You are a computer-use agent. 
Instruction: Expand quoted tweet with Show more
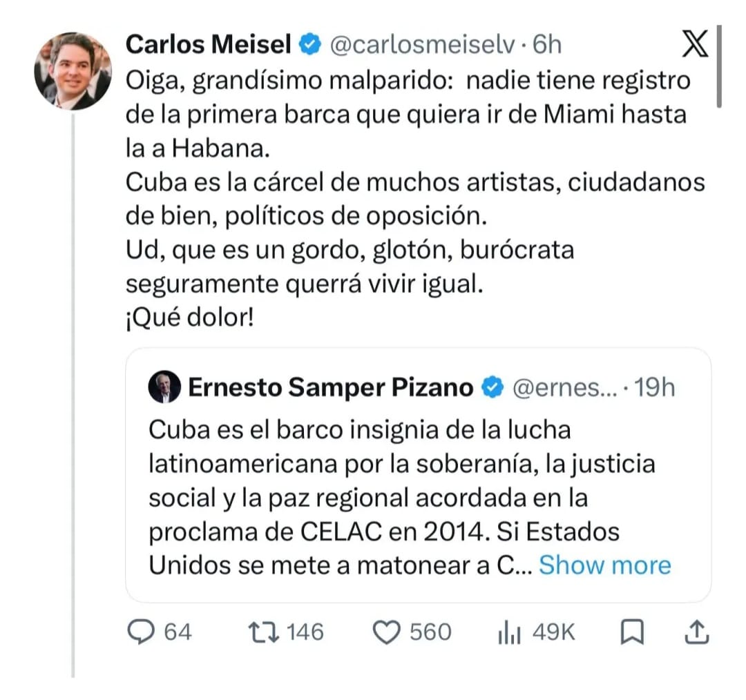click(604, 565)
